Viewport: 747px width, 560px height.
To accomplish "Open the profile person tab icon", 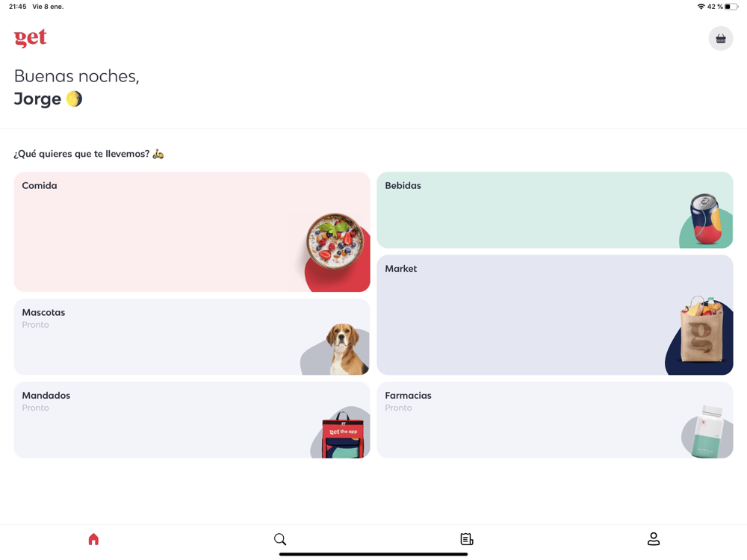I will coord(654,539).
